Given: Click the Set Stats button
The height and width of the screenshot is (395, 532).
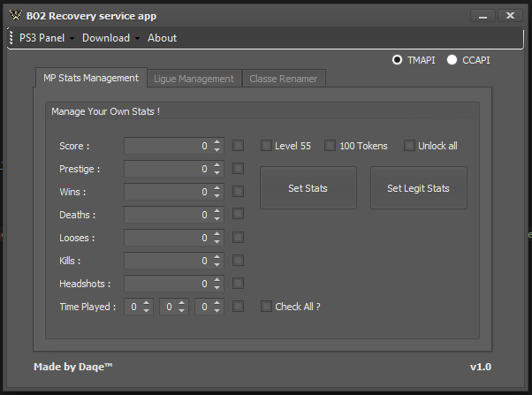Looking at the screenshot, I should point(308,188).
